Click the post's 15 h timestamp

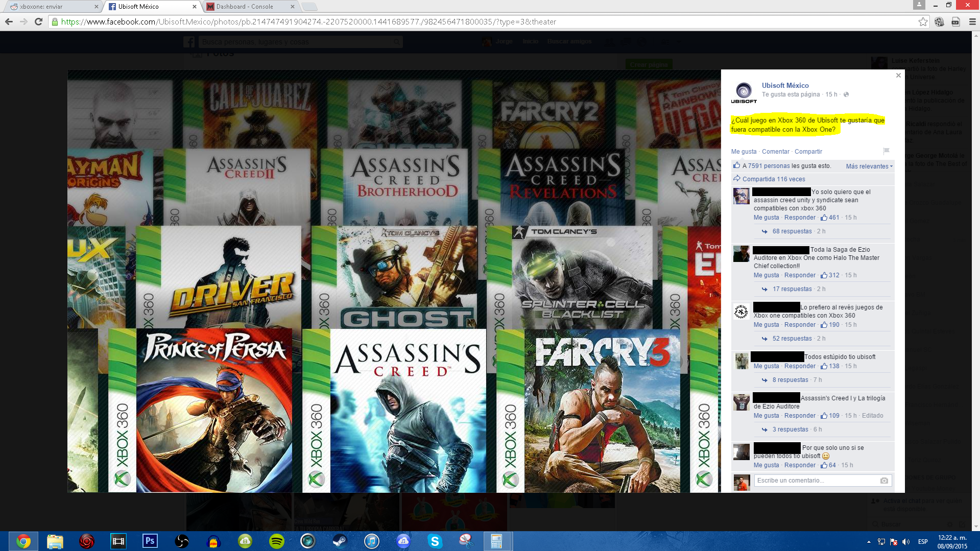click(831, 94)
